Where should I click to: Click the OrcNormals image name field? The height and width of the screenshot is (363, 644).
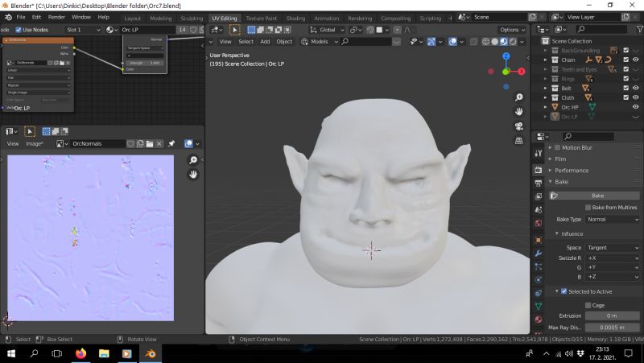pos(98,144)
